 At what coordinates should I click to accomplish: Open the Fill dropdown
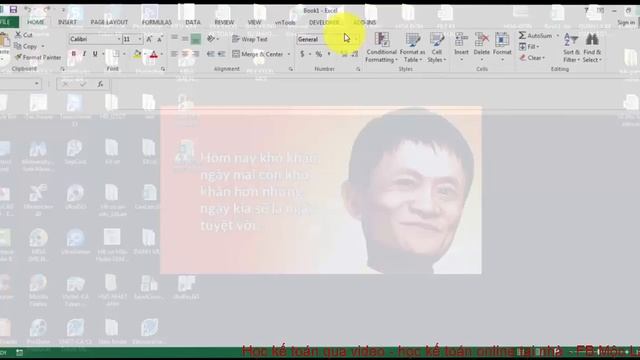[529, 47]
